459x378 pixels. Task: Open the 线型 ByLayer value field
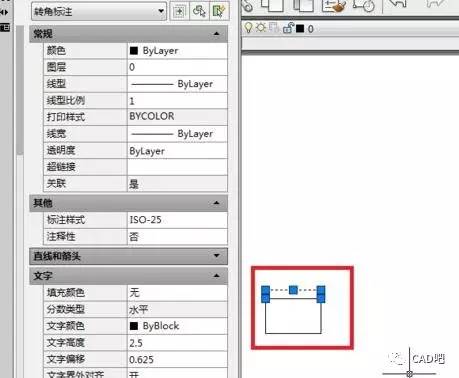coord(177,84)
